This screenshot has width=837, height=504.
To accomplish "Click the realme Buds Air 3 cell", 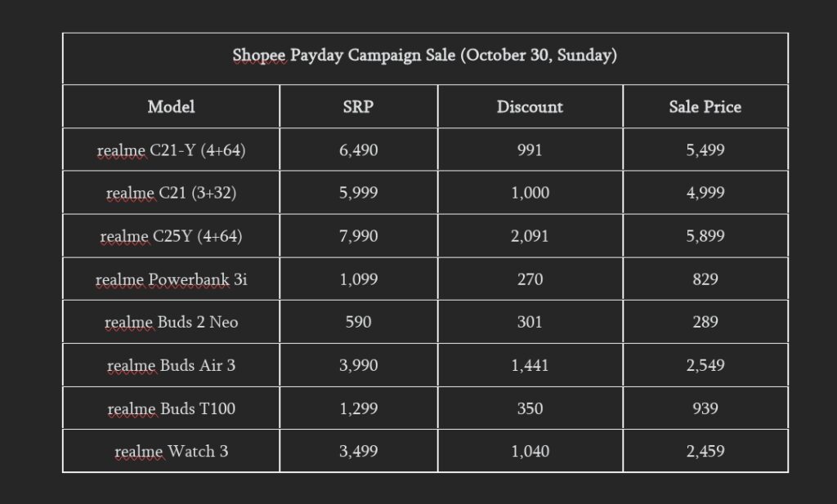I will pos(172,365).
